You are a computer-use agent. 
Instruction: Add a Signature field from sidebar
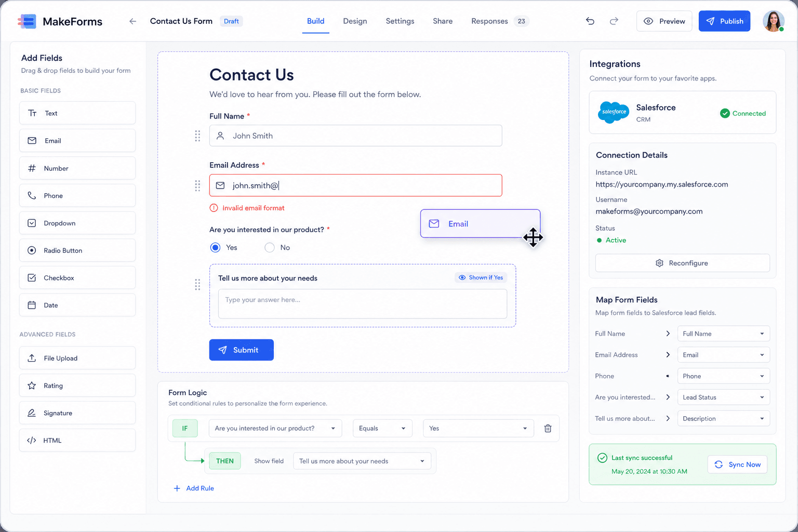point(77,413)
